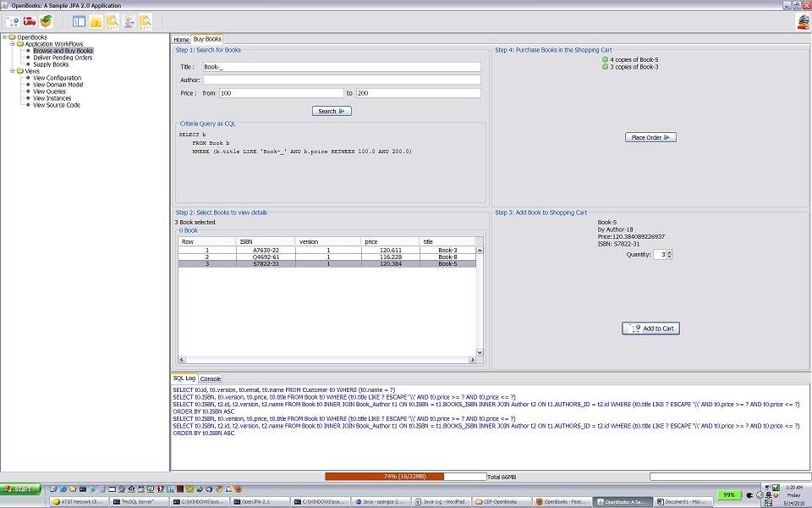Switch to the Home tab
Image resolution: width=812 pixels, height=508 pixels.
coord(181,40)
